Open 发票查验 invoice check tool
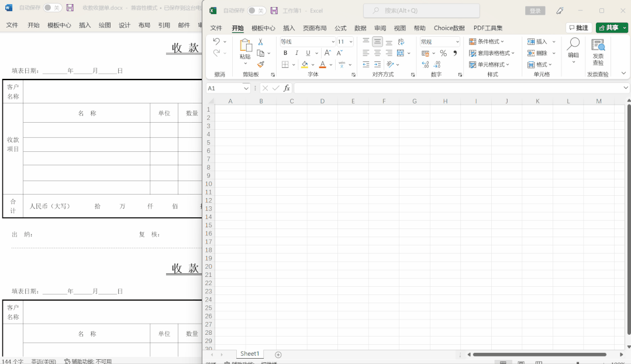 598,53
